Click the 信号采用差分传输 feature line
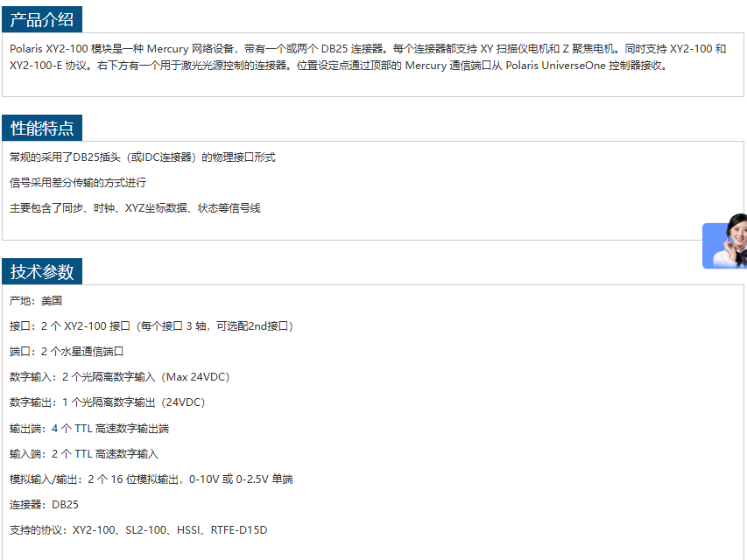The width and height of the screenshot is (747, 560). (x=78, y=183)
